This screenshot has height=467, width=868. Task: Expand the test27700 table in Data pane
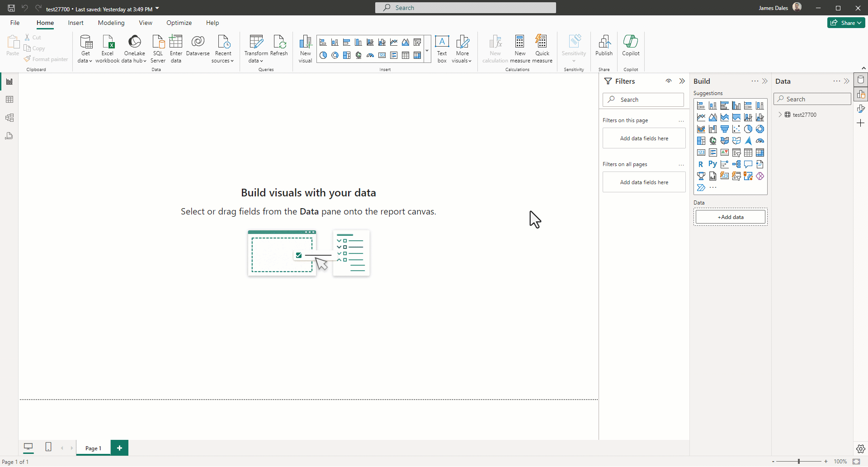pyautogui.click(x=780, y=114)
